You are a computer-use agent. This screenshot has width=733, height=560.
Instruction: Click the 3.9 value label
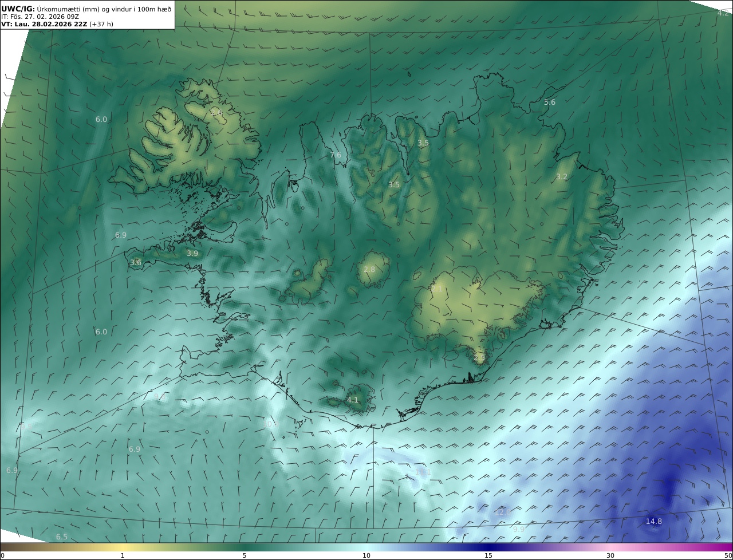click(x=192, y=253)
